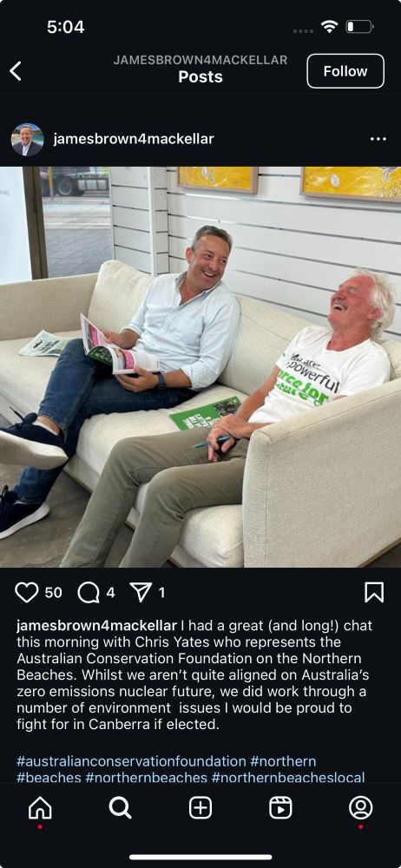Go to Home tab in bottom bar
The image size is (401, 868).
[x=40, y=808]
